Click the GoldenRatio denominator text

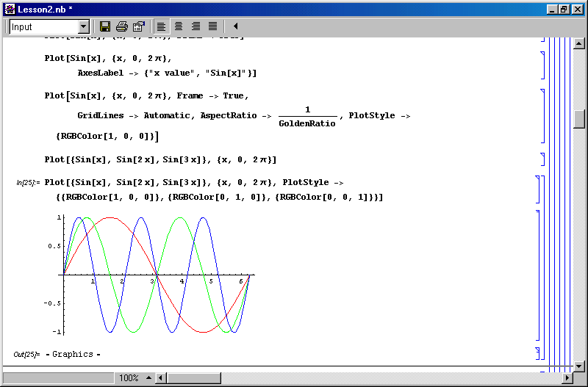click(307, 123)
